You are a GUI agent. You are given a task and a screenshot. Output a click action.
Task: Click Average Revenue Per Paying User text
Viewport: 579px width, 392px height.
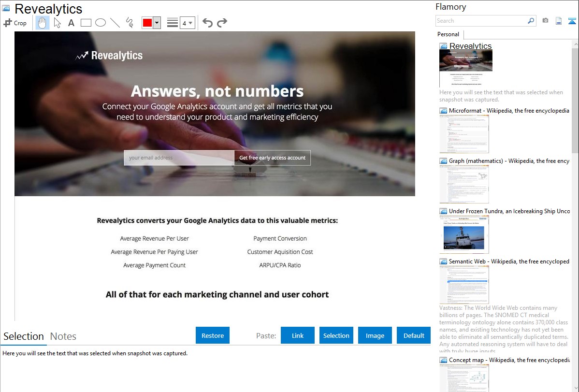154,252
